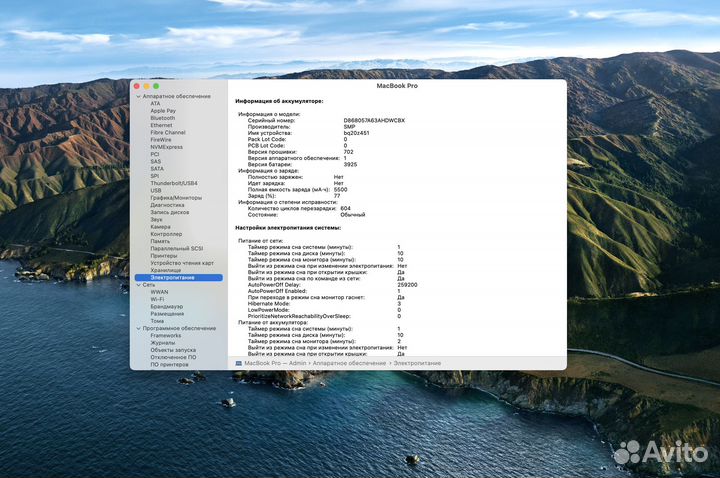Image resolution: width=720 pixels, height=478 pixels.
Task: Open Размещения network entry
Action: (167, 314)
